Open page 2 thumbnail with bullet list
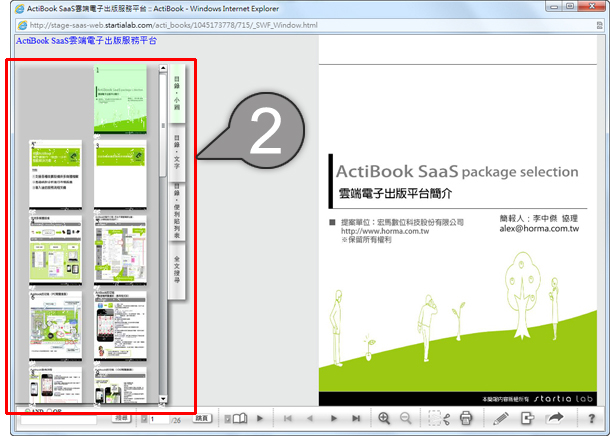Image resolution: width=610 pixels, height=436 pixels. [x=56, y=174]
